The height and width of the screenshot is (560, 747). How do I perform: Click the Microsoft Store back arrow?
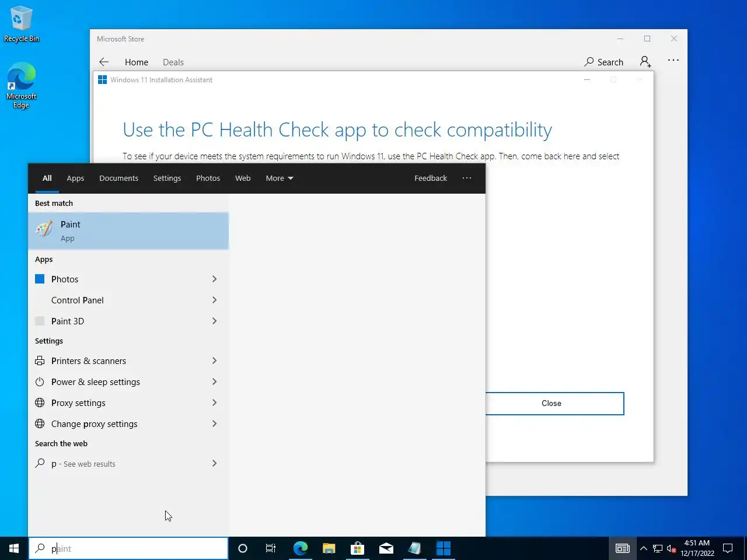[104, 62]
